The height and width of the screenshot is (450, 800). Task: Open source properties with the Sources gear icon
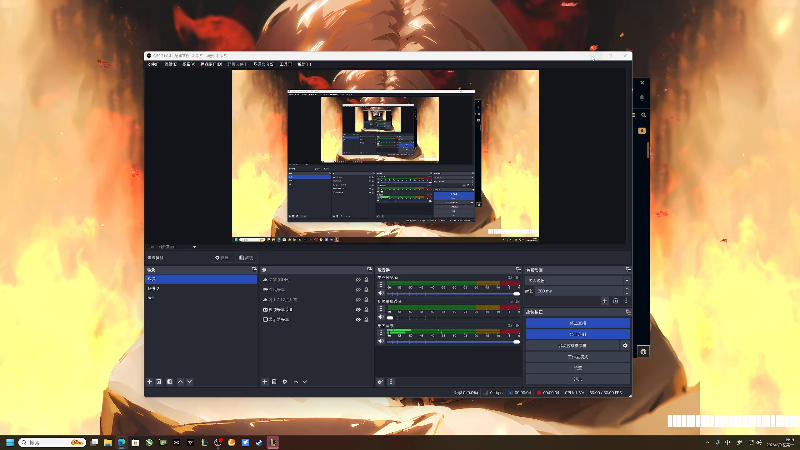coord(285,382)
